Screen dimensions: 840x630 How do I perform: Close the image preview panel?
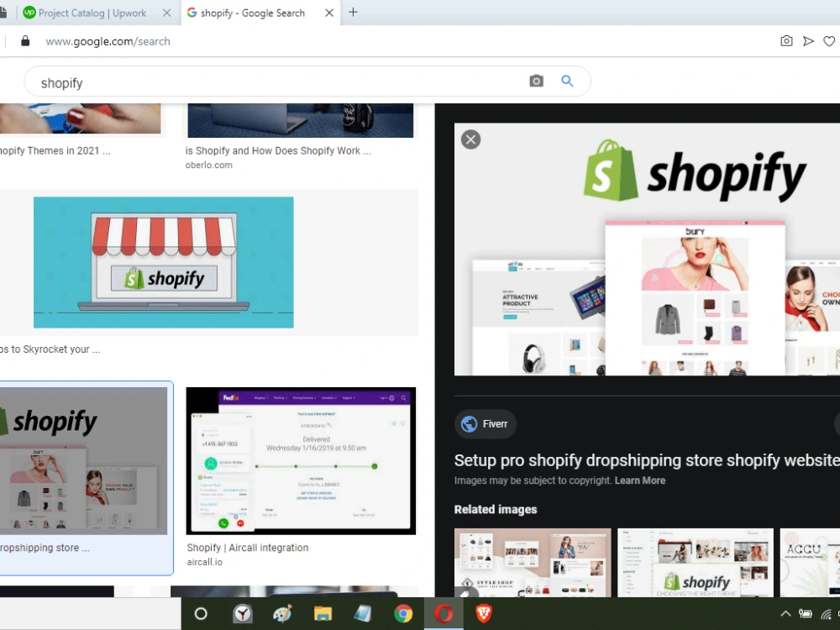[470, 139]
